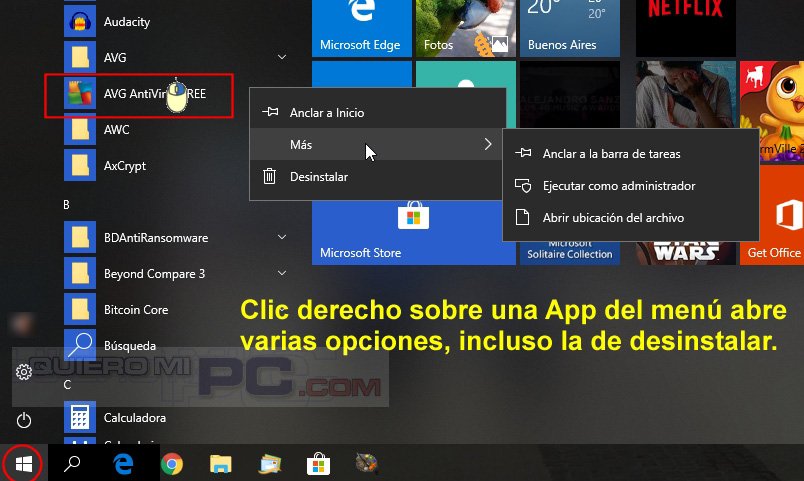Open the Microsoft Store taskbar icon
Image resolution: width=804 pixels, height=481 pixels.
point(318,464)
